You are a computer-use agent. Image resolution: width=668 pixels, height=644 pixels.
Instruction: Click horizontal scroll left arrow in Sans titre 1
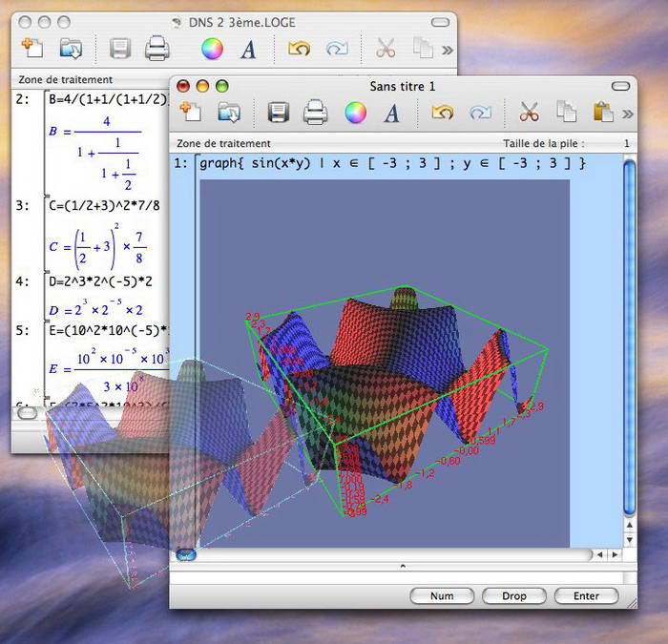[600, 554]
